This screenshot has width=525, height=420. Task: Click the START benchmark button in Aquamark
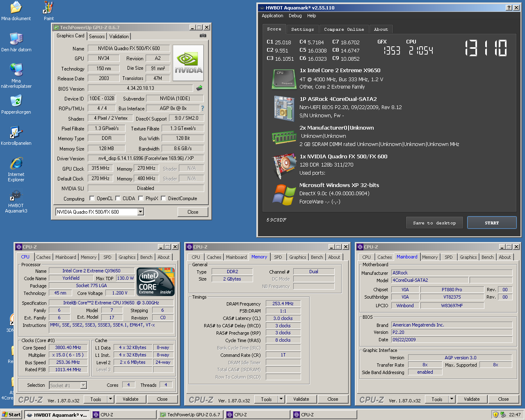[492, 223]
